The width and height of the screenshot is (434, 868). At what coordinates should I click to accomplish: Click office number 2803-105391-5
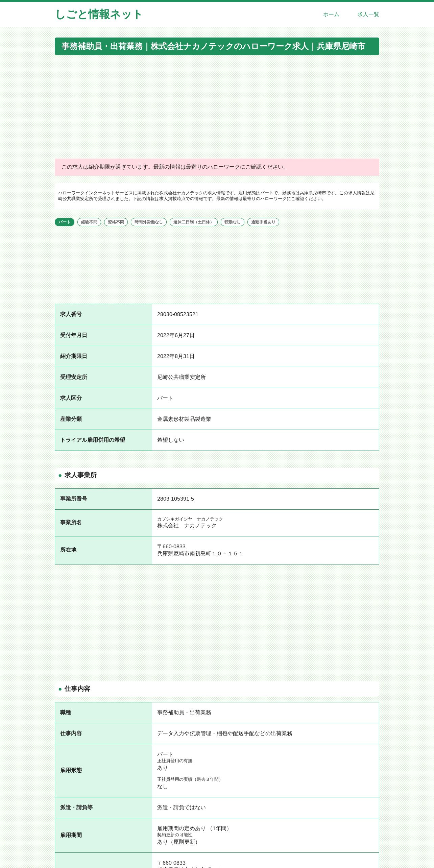[x=175, y=499]
